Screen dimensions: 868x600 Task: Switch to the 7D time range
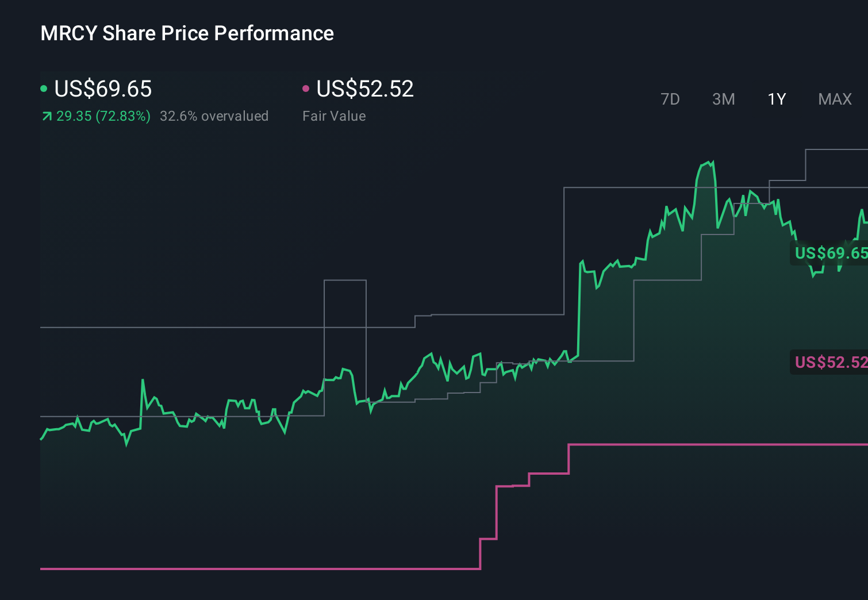(670, 99)
